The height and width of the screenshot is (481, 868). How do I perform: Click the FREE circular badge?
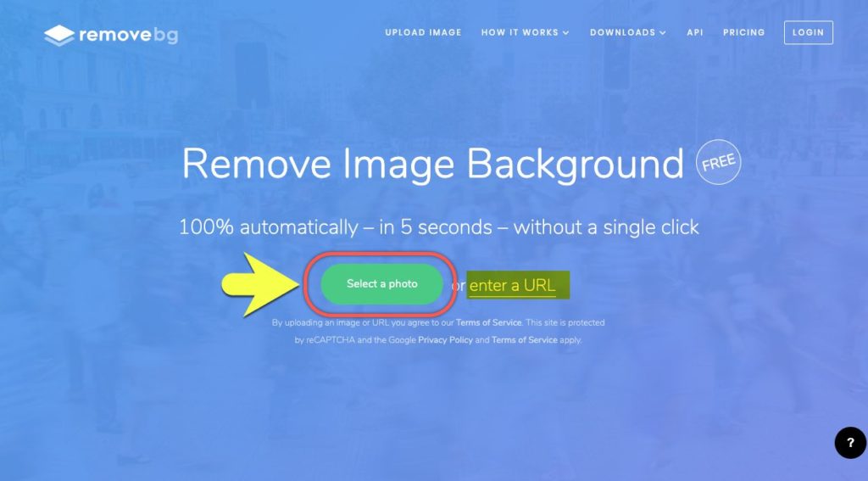[x=718, y=162]
